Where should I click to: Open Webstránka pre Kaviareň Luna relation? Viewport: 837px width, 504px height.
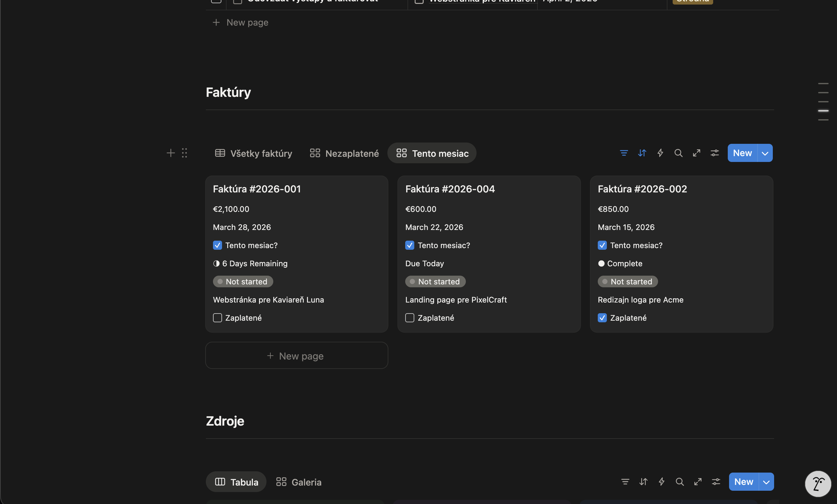268,300
